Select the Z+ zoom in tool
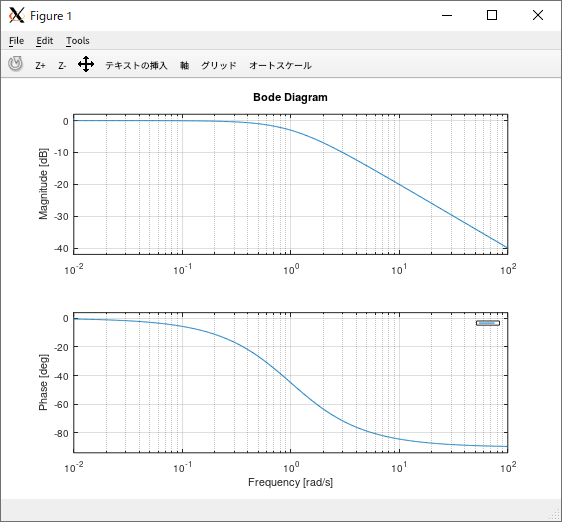Screen dimensions: 562x522 (40, 66)
